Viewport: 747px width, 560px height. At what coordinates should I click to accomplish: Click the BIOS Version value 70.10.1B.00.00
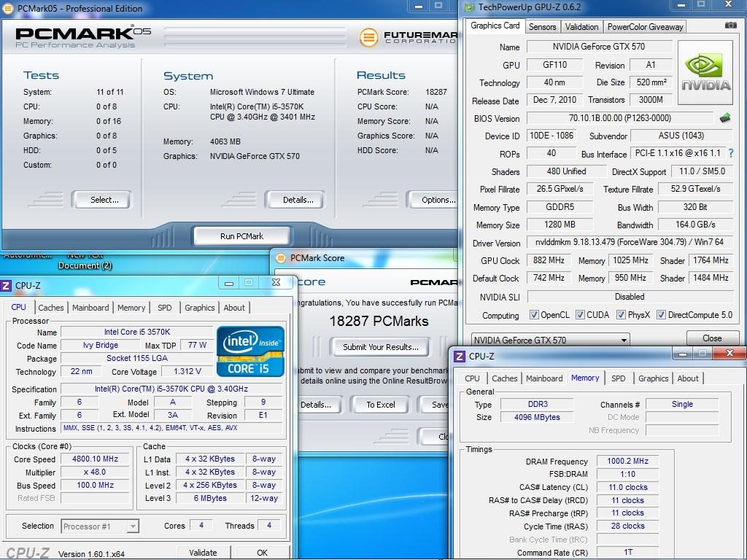(x=619, y=118)
